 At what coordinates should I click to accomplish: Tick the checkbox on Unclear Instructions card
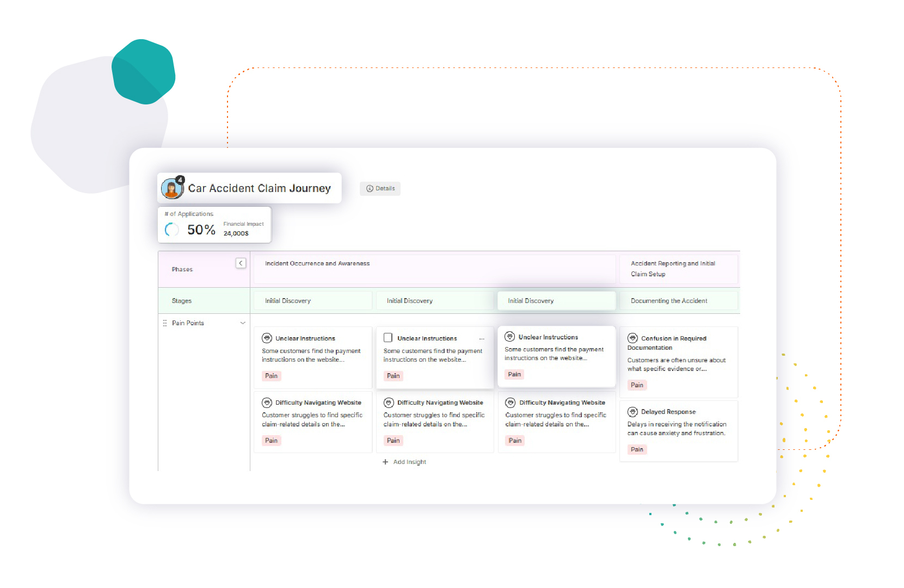[x=388, y=338]
